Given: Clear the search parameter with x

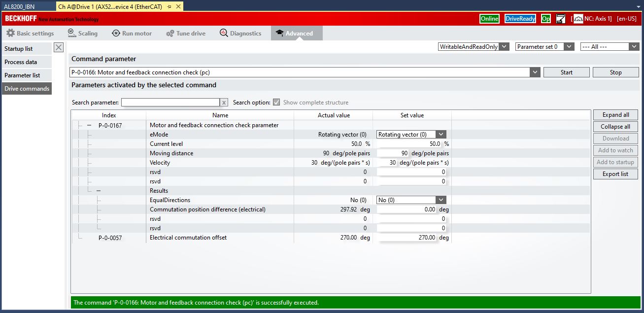Looking at the screenshot, I should click(x=224, y=103).
